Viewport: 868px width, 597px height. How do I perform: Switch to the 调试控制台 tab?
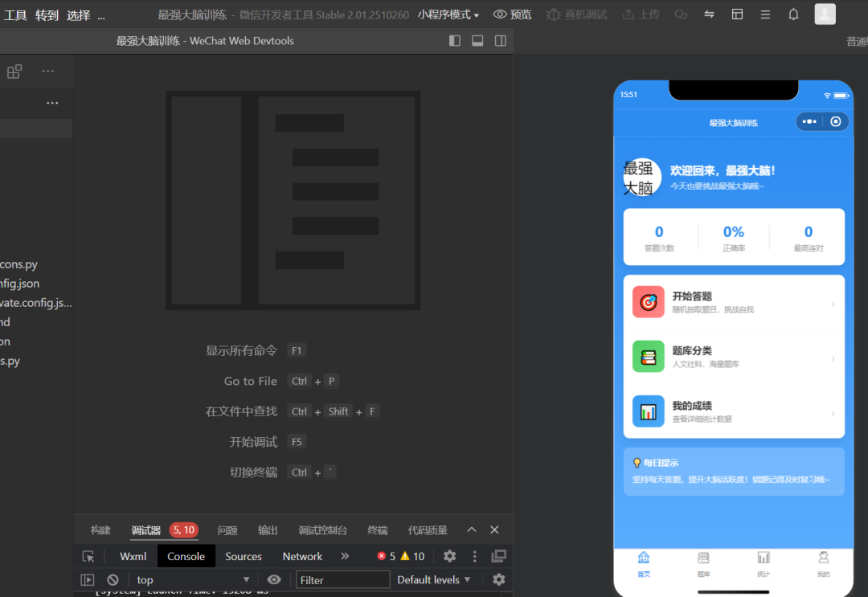pyautogui.click(x=323, y=530)
